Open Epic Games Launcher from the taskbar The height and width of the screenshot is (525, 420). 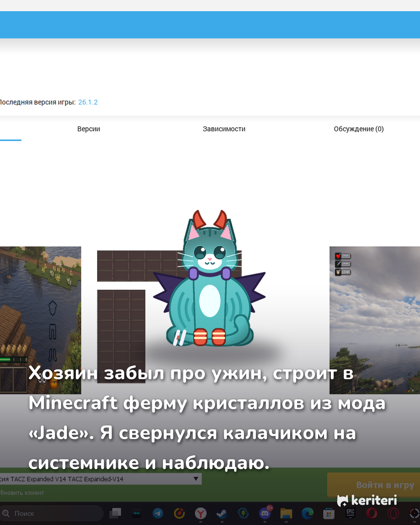click(350, 513)
